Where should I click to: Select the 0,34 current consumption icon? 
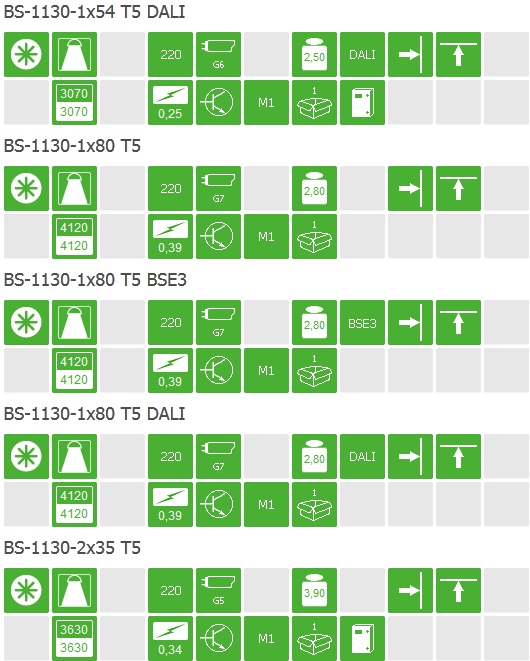pos(170,639)
